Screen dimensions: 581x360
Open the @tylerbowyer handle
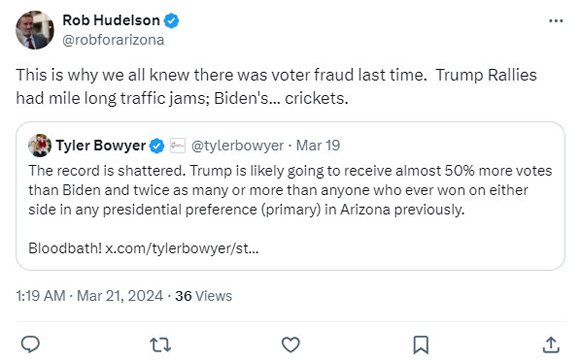pos(237,146)
